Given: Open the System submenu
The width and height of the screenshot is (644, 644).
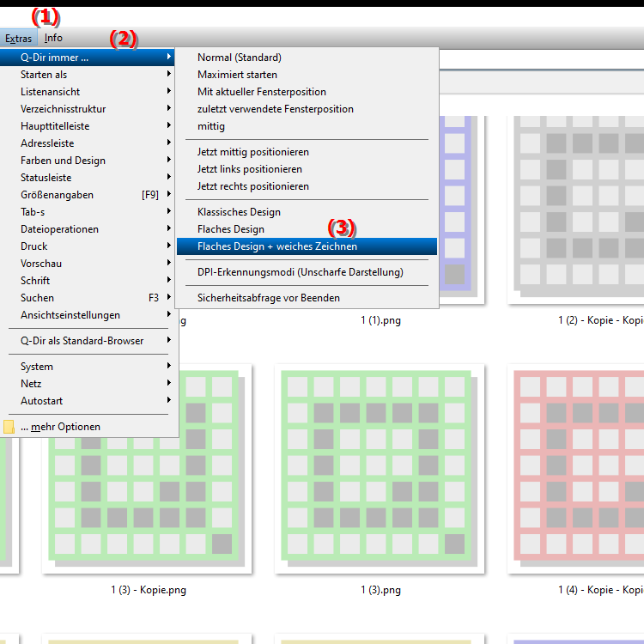Looking at the screenshot, I should (89, 367).
